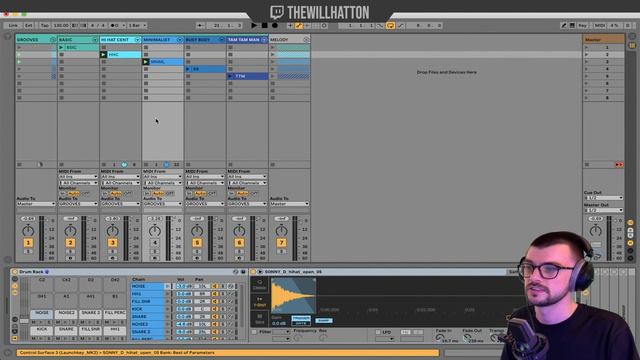
Task: Arm recording on the BUSY BODY track
Action: [x=197, y=258]
